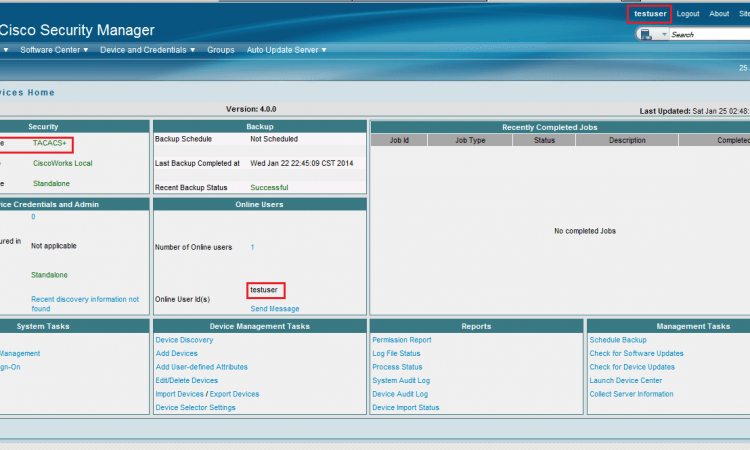Click Version: 4.0.0 text
The height and width of the screenshot is (450, 750).
(251, 109)
